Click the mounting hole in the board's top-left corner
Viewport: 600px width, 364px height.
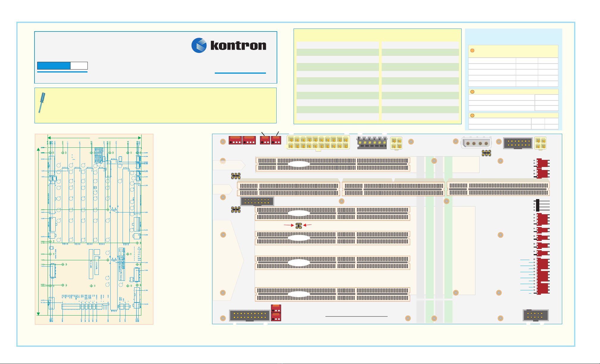click(x=223, y=142)
